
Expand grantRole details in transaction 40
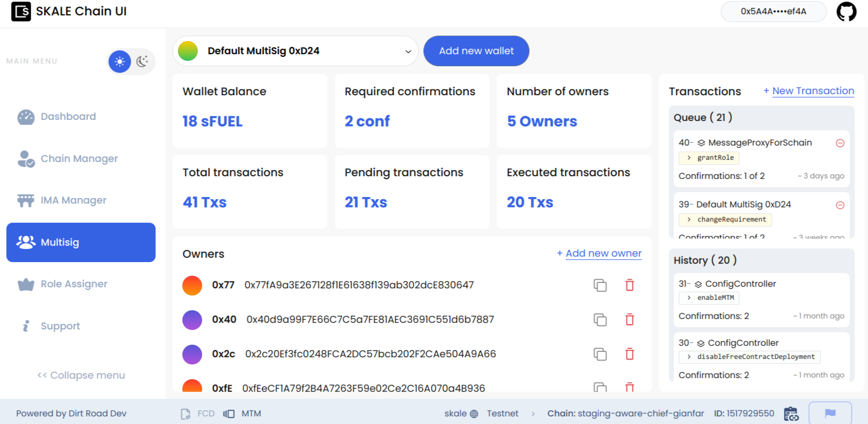[709, 158]
